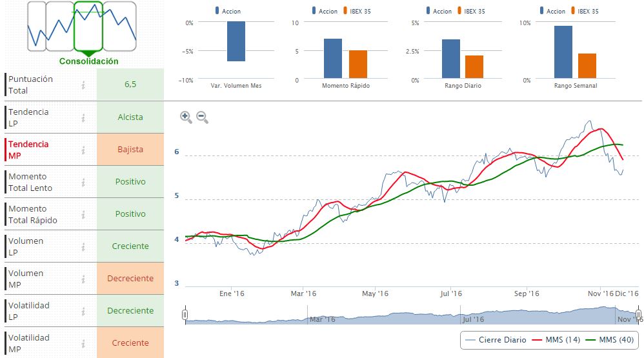644x358 pixels.
Task: Click the Sep '16 axis label
Action: pyautogui.click(x=527, y=293)
